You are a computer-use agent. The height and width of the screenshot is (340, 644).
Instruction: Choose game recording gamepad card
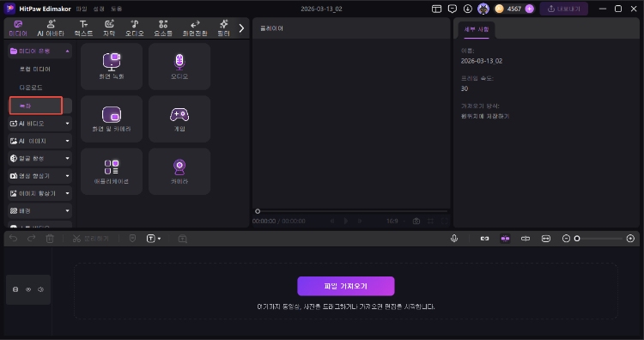tap(179, 119)
